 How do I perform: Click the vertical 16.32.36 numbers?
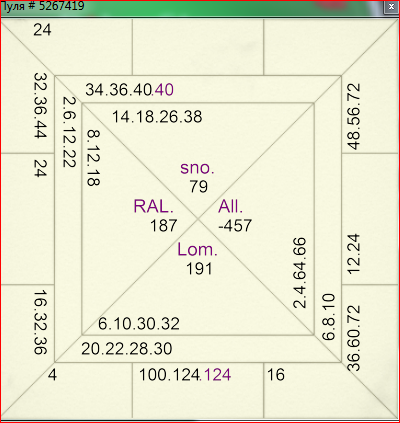(41, 322)
